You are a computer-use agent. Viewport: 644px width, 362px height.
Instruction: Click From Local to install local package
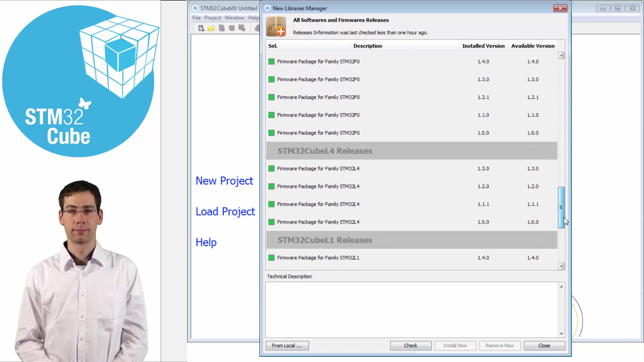pyautogui.click(x=287, y=346)
